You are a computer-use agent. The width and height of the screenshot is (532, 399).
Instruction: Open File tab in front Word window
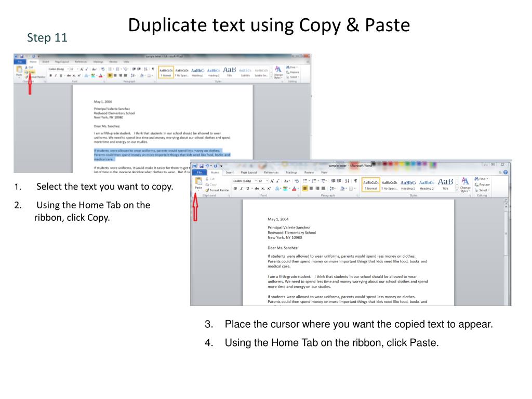199,172
